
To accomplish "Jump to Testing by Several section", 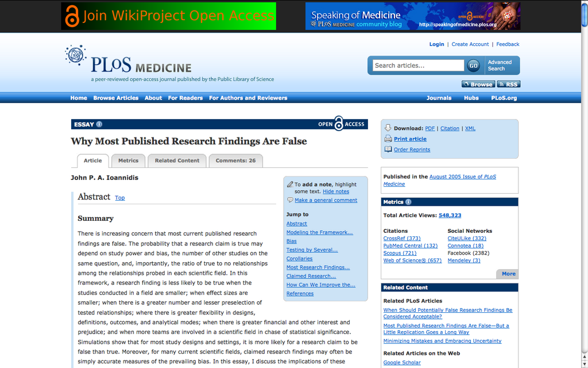I will 312,250.
